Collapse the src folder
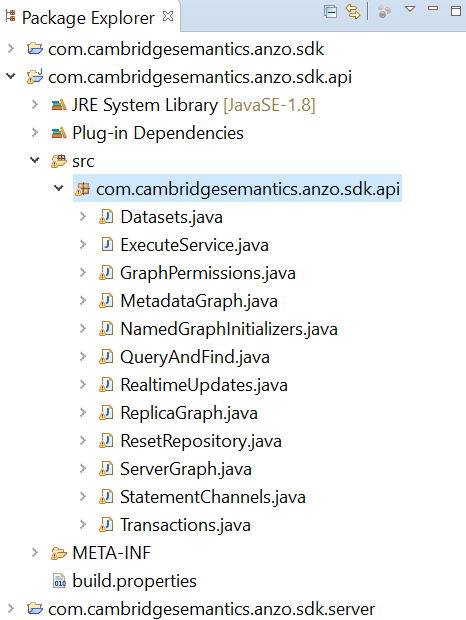466x620 pixels. 35,160
